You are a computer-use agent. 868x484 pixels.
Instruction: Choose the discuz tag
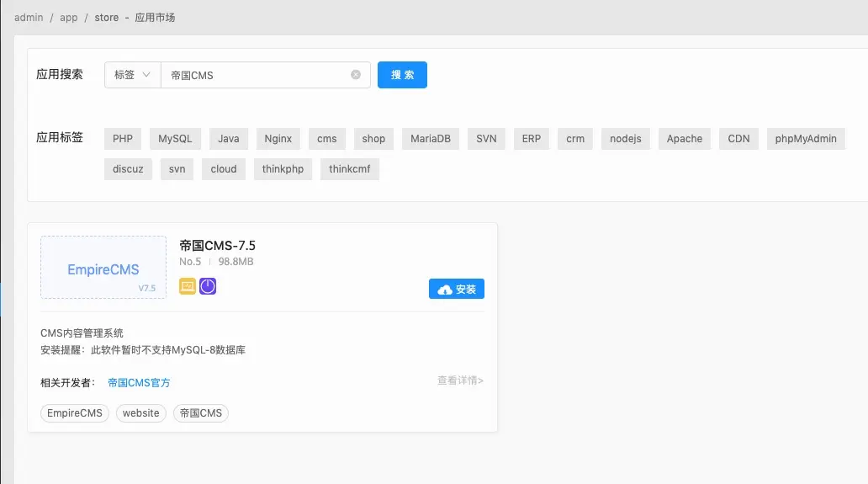pyautogui.click(x=128, y=169)
